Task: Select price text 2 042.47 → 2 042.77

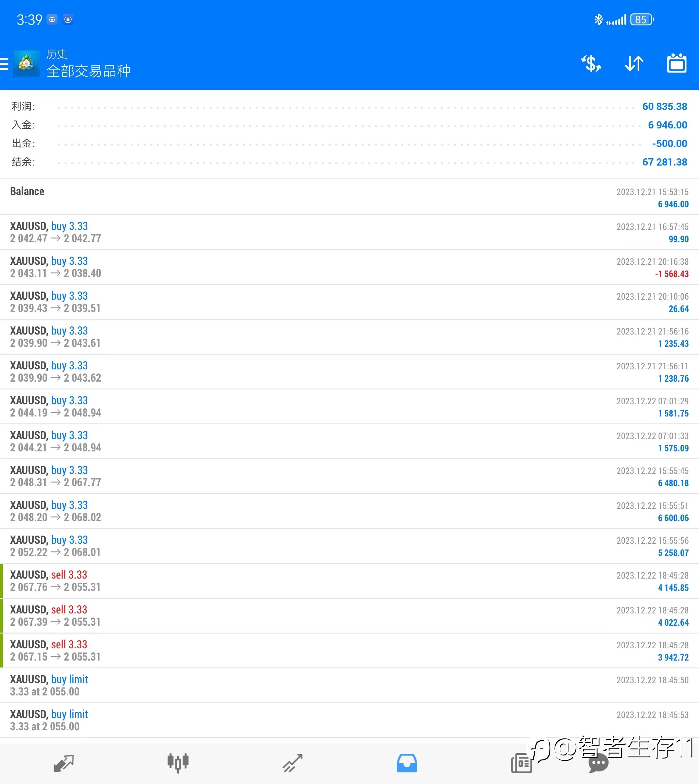Action: (56, 239)
